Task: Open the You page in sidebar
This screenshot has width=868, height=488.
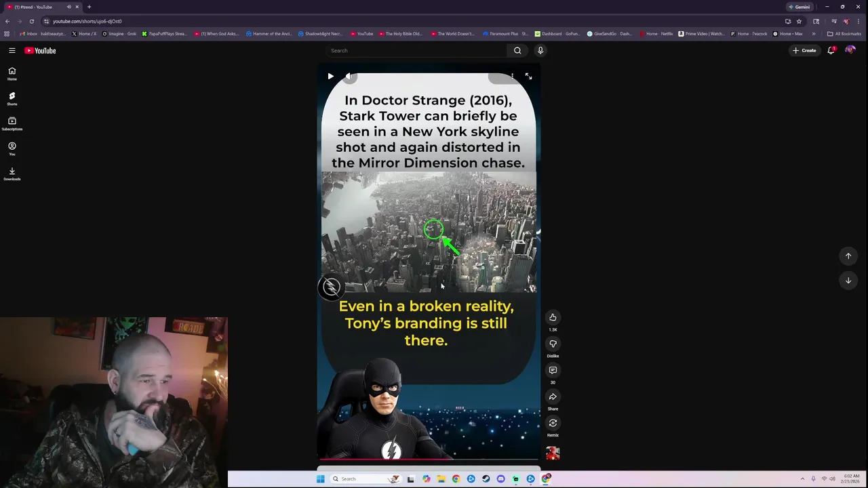Action: (12, 149)
